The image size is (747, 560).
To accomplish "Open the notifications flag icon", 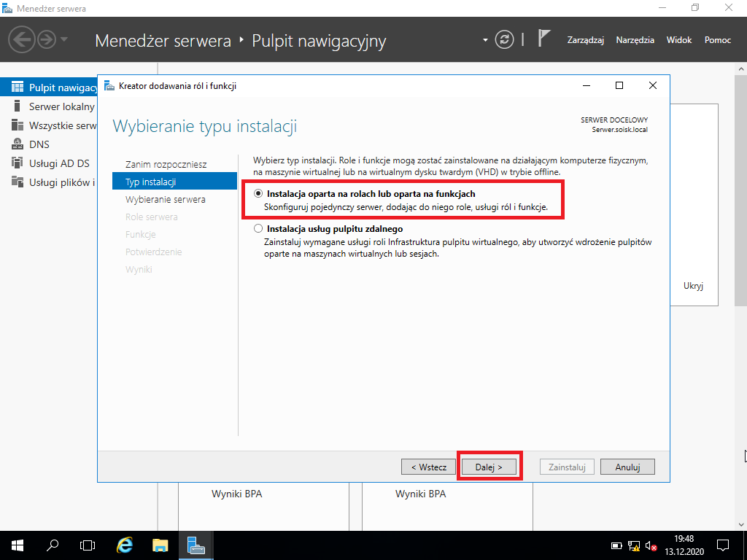I will 543,39.
